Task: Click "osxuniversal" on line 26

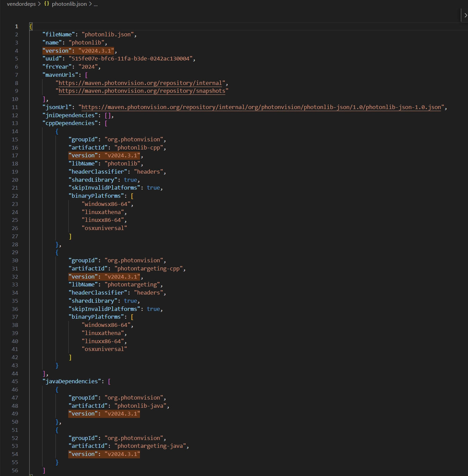Action: [x=104, y=228]
